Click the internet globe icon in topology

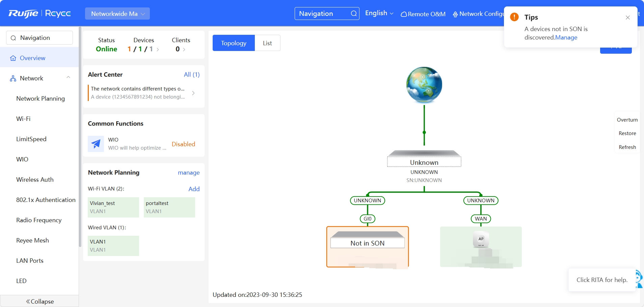pyautogui.click(x=424, y=85)
